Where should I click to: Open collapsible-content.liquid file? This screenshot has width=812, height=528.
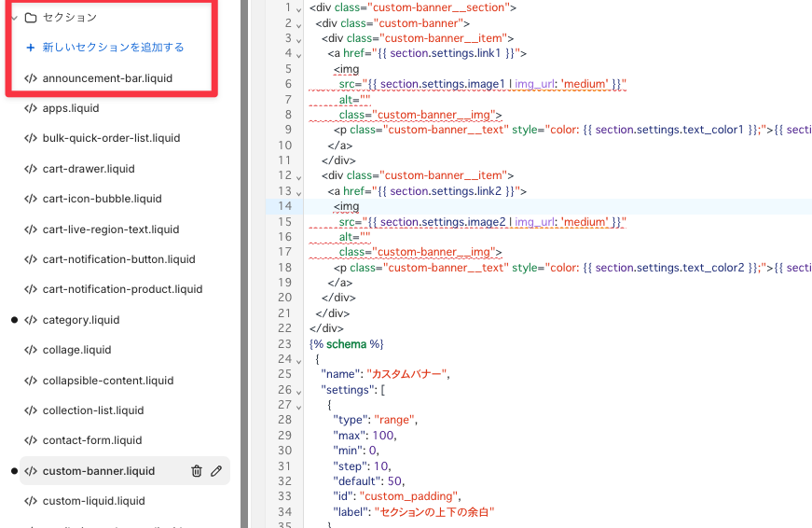108,381
